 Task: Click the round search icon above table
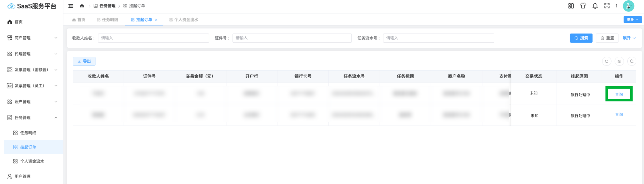(632, 61)
